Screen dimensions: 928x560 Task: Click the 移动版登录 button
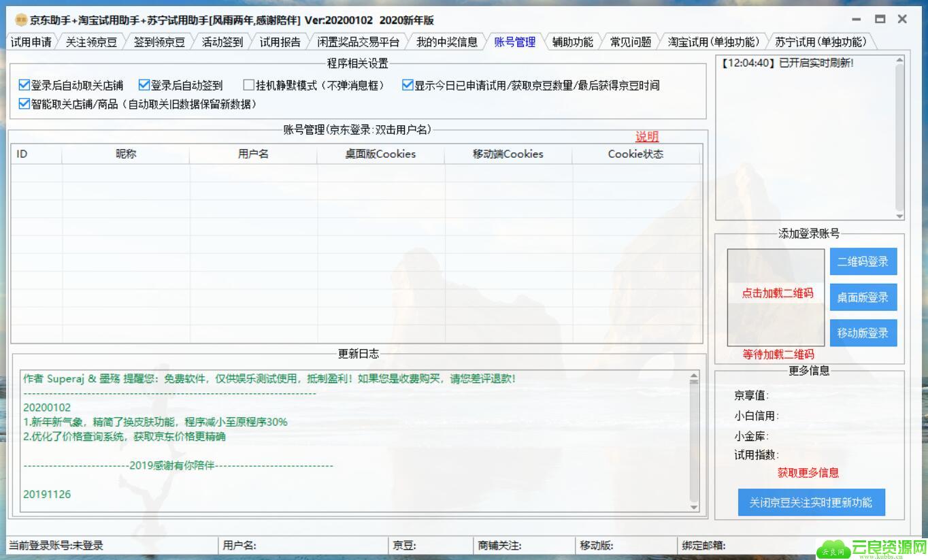pyautogui.click(x=863, y=333)
